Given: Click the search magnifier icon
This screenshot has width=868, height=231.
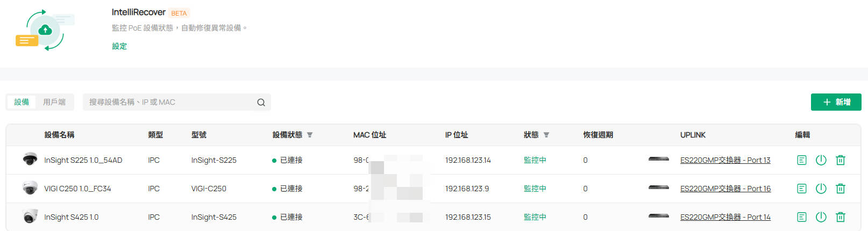Looking at the screenshot, I should (x=261, y=102).
